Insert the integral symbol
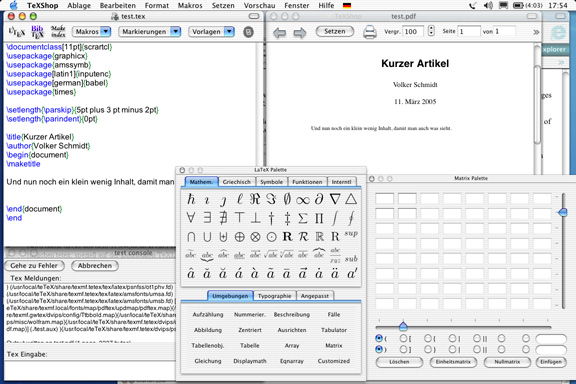Screen dimensions: 576x384 (x=335, y=218)
